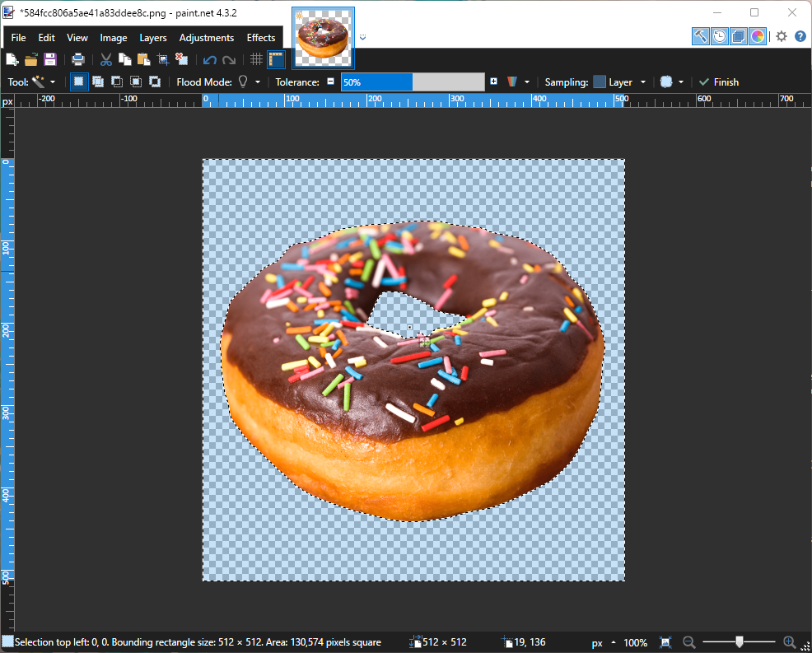Open the File menu
812x653 pixels.
tap(18, 38)
